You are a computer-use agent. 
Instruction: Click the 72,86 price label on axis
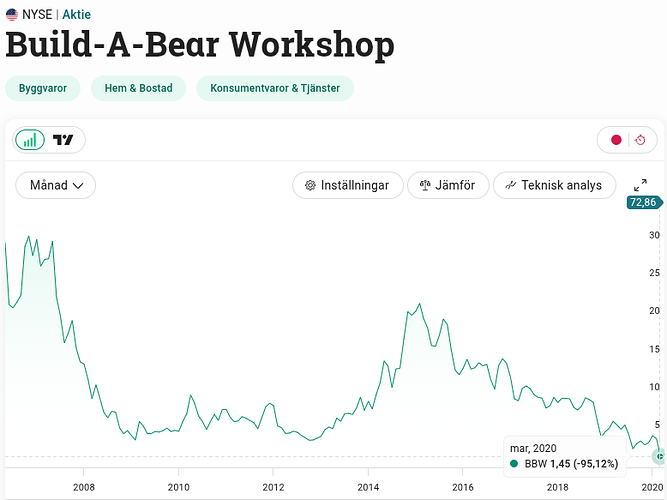642,202
